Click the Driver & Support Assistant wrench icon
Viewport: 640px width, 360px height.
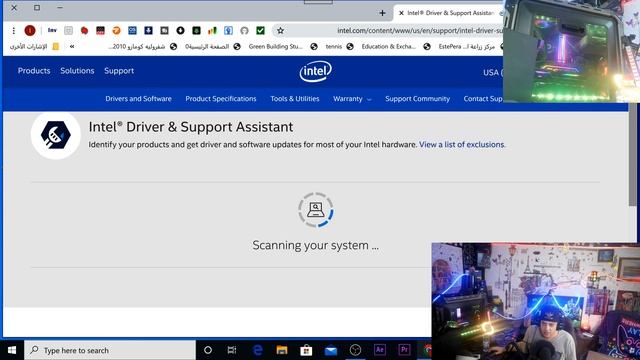tap(56, 135)
